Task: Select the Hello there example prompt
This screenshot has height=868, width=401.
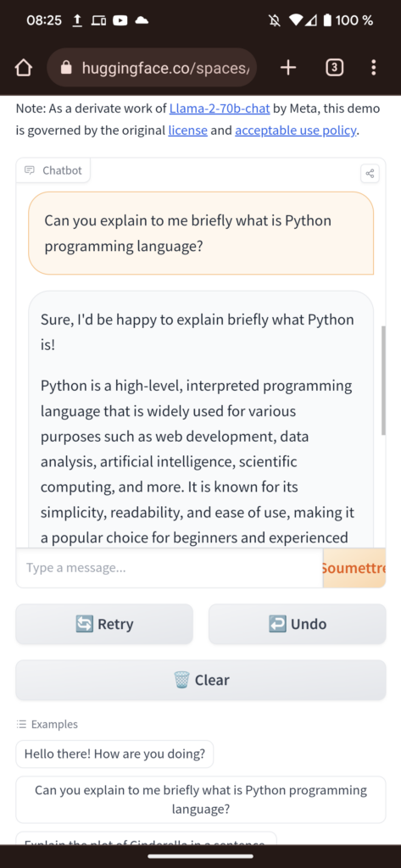Action: pyautogui.click(x=114, y=754)
